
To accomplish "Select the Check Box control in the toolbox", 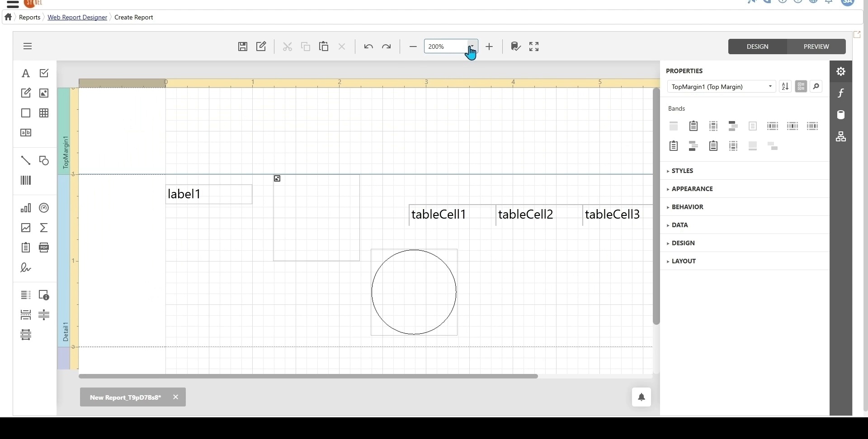I will tap(44, 73).
